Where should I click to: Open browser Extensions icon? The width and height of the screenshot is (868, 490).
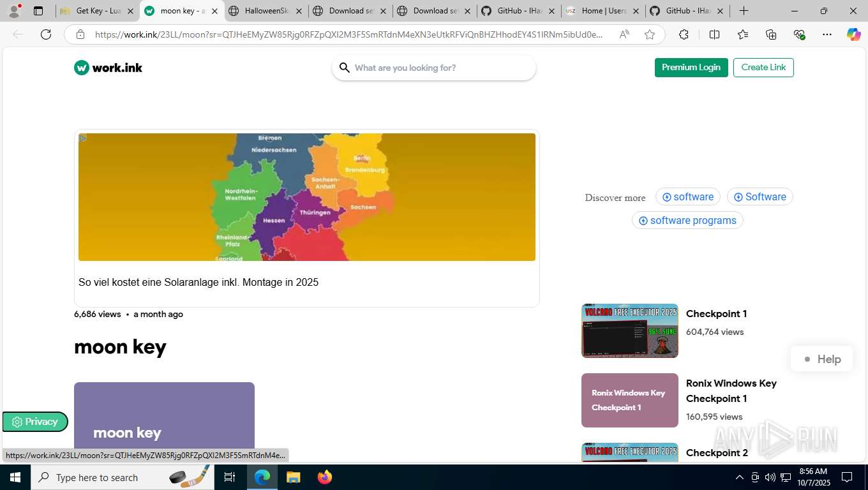pyautogui.click(x=684, y=34)
